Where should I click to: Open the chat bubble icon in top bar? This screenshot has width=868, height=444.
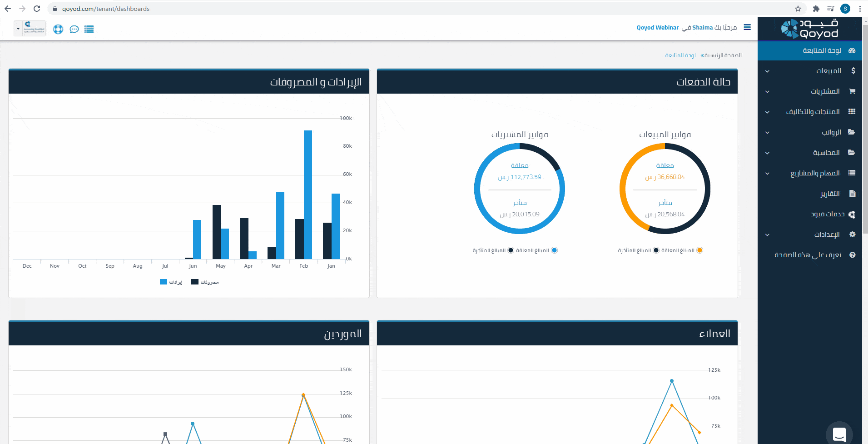74,29
